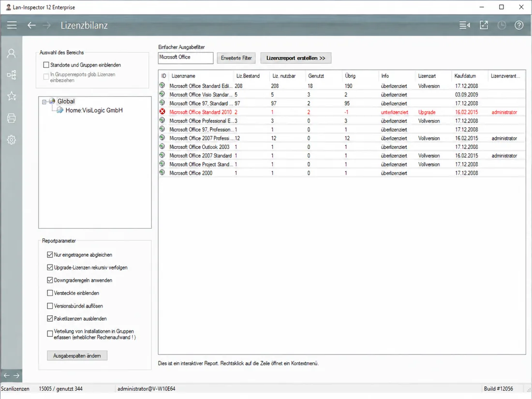The width and height of the screenshot is (532, 399).
Task: Focus the Einfacher Ausgabefilter text field
Action: [186, 58]
